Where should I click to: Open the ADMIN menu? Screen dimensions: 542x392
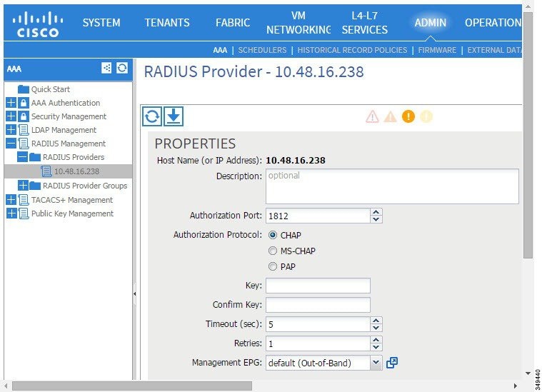click(431, 23)
